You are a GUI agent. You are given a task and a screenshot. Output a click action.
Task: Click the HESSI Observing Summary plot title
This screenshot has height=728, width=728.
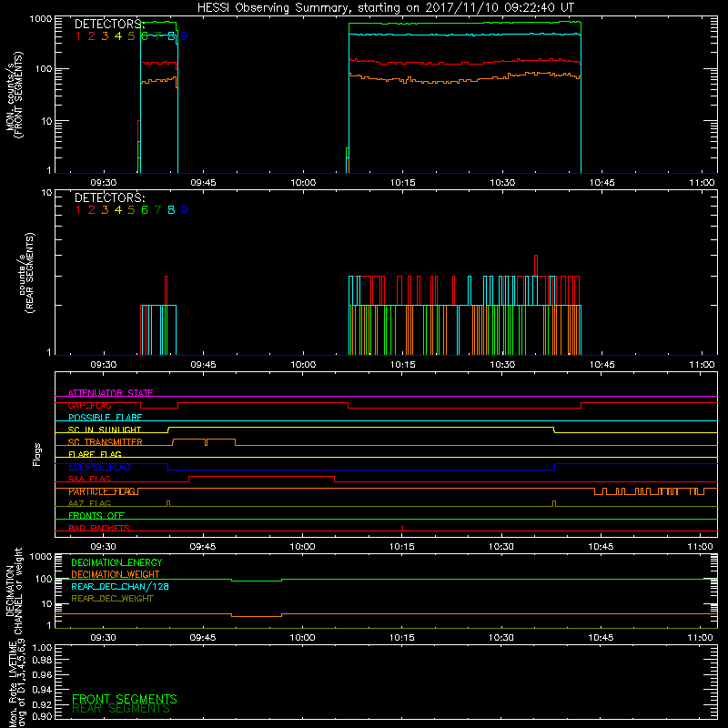pyautogui.click(x=386, y=8)
